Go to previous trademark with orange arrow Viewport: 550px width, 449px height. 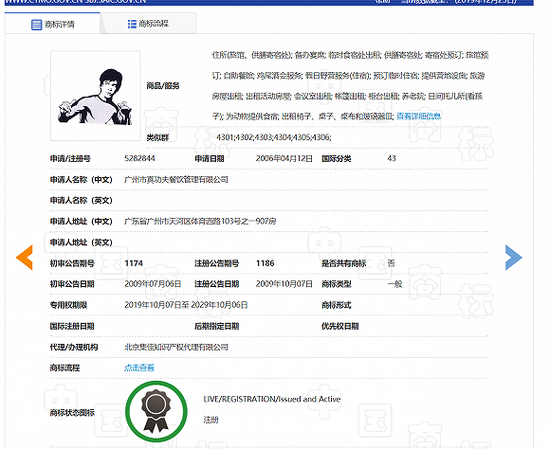coord(25,257)
